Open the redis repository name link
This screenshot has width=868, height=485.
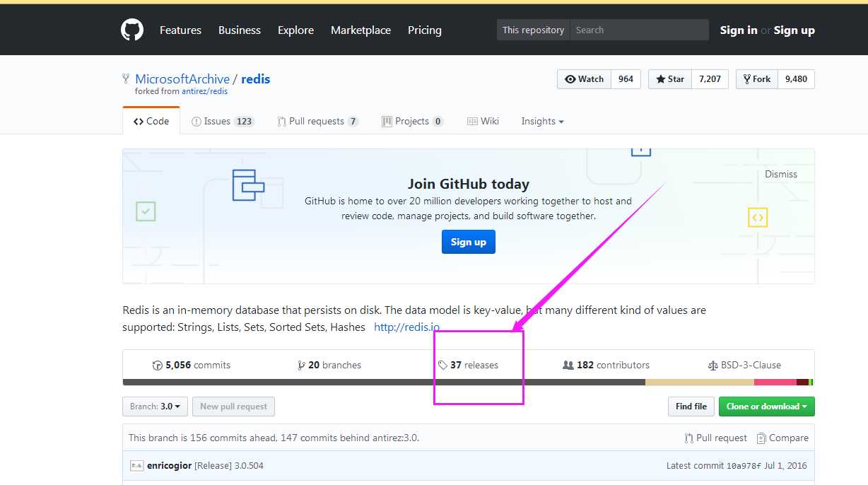[256, 78]
